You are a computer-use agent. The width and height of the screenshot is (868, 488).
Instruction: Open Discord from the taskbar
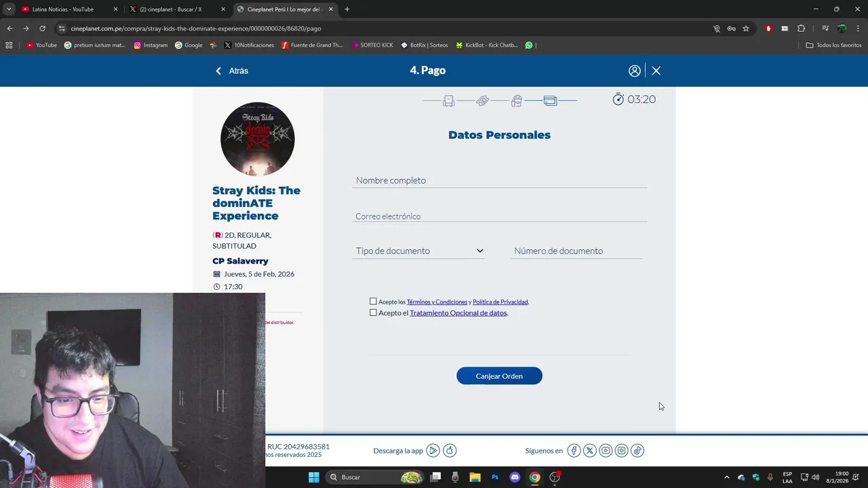pyautogui.click(x=515, y=477)
